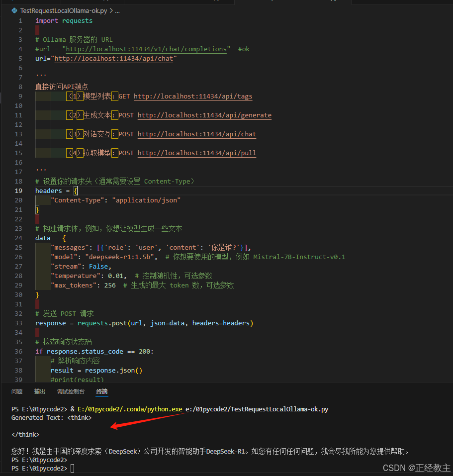Click the 'headers = {' code line
453x476 pixels.
[57, 191]
